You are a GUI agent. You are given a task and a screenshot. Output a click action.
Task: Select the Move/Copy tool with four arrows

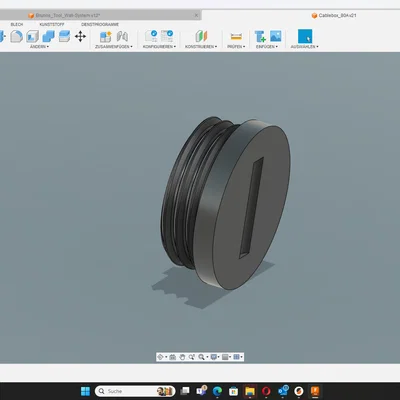point(80,36)
